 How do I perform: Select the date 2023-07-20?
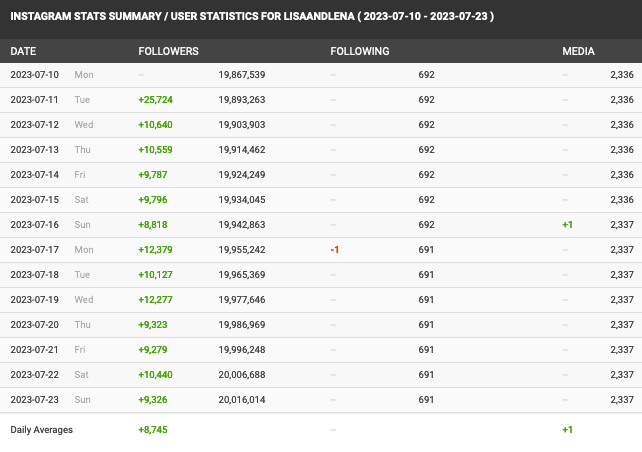[35, 325]
